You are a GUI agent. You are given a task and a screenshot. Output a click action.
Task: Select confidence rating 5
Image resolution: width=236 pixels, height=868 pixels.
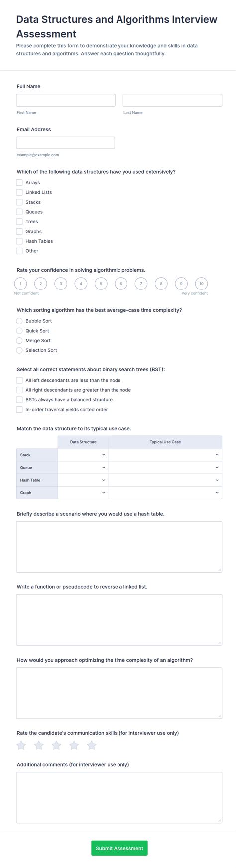pos(101,284)
